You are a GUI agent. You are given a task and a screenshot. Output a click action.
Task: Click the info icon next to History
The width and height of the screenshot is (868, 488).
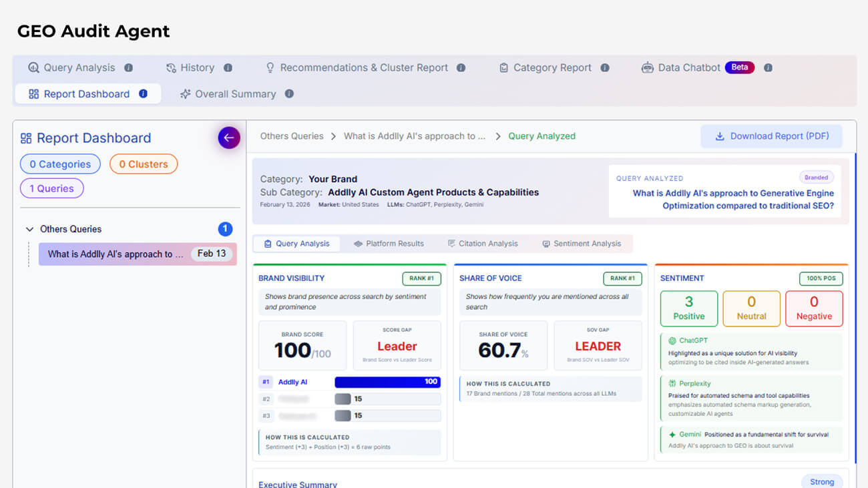[228, 67]
